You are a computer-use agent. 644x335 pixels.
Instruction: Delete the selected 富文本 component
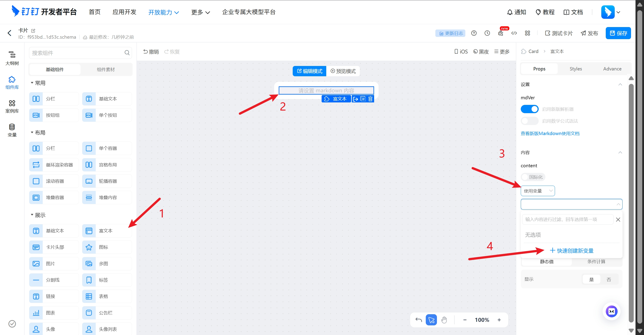tap(371, 99)
